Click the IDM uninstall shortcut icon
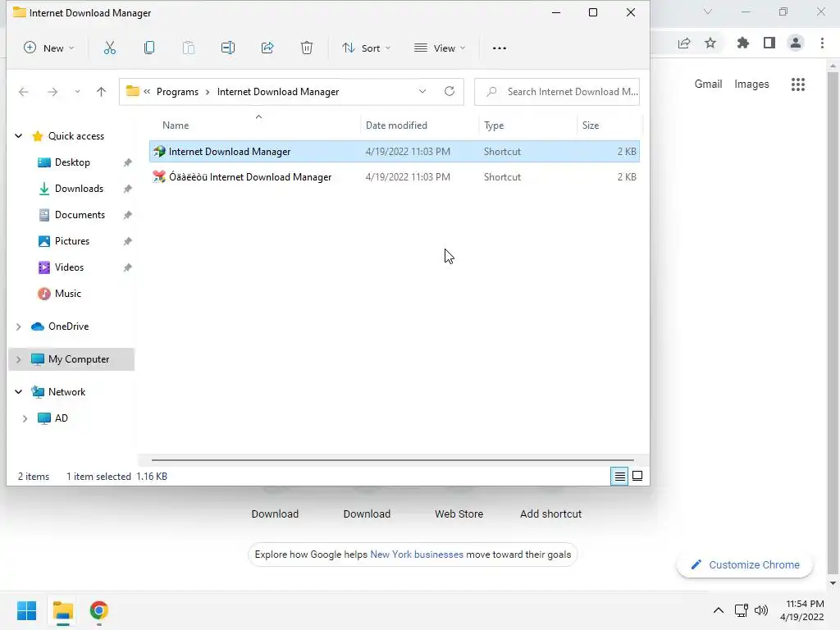This screenshot has height=630, width=840. [159, 177]
